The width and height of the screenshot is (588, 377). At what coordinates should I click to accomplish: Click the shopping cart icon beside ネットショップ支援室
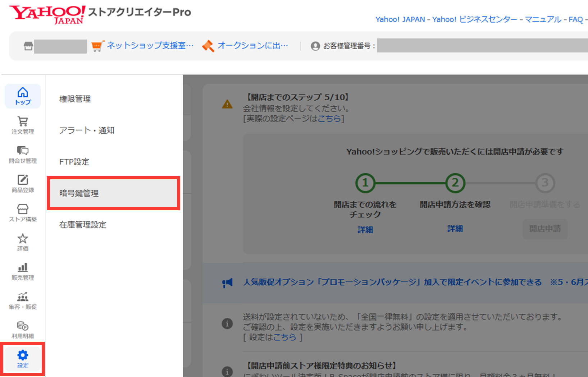tap(97, 46)
